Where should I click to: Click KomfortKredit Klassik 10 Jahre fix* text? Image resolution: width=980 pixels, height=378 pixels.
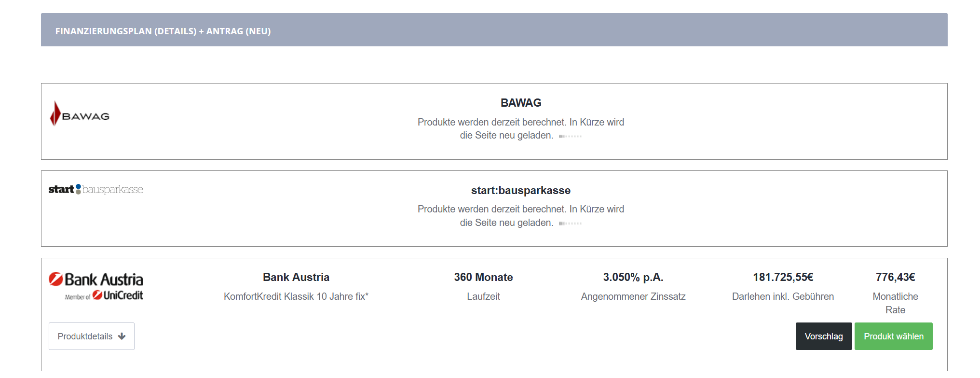coord(296,296)
